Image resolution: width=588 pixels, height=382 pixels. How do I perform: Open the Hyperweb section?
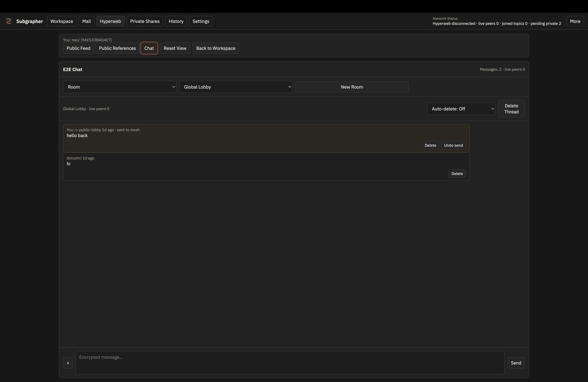(x=110, y=21)
